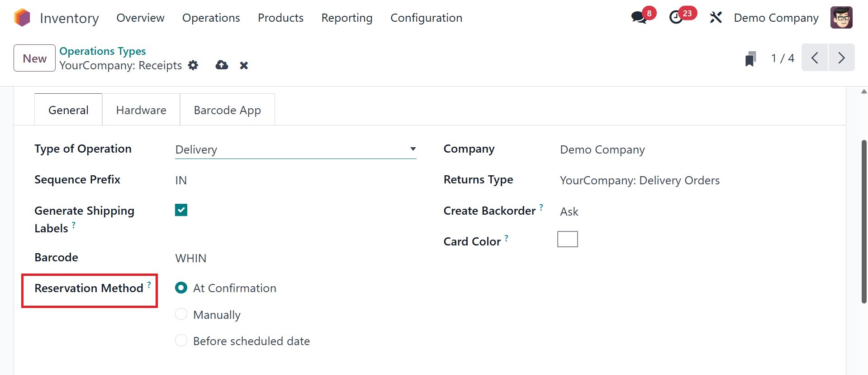Click the Inventory app logo
This screenshot has width=868, height=375.
[x=22, y=18]
